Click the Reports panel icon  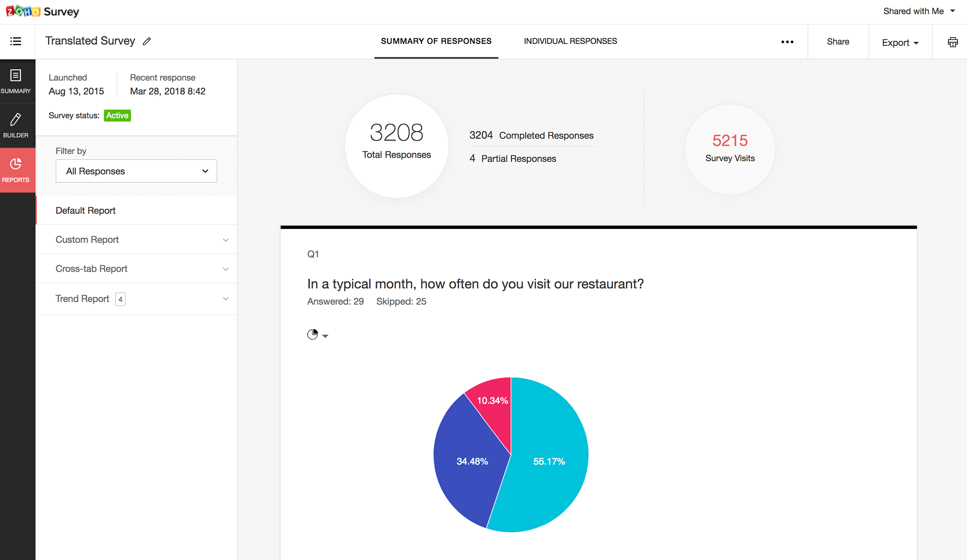tap(16, 169)
